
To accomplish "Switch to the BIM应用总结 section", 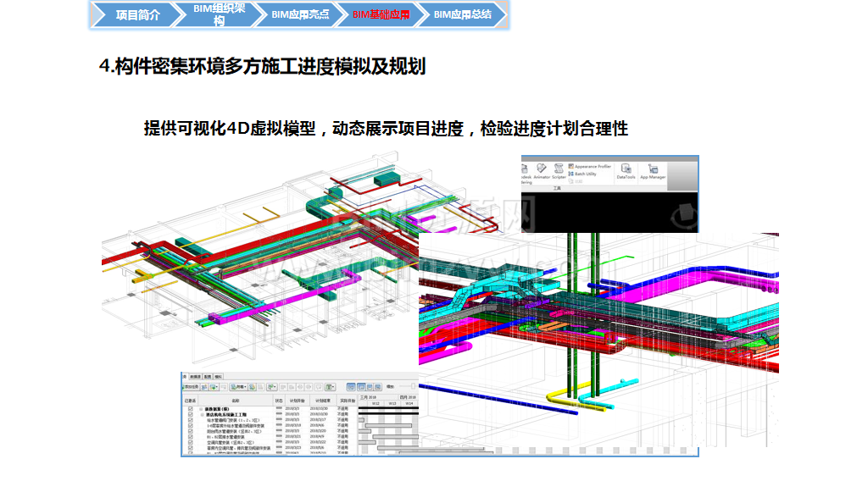I will click(462, 15).
